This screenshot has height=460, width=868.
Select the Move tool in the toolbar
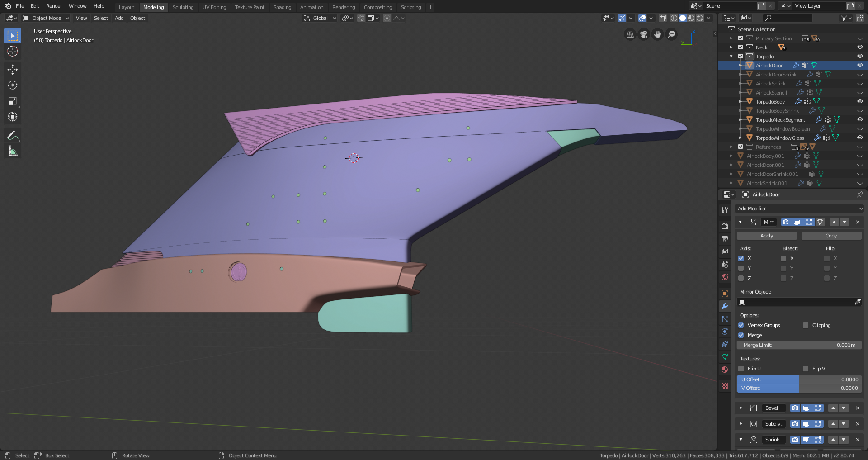13,69
